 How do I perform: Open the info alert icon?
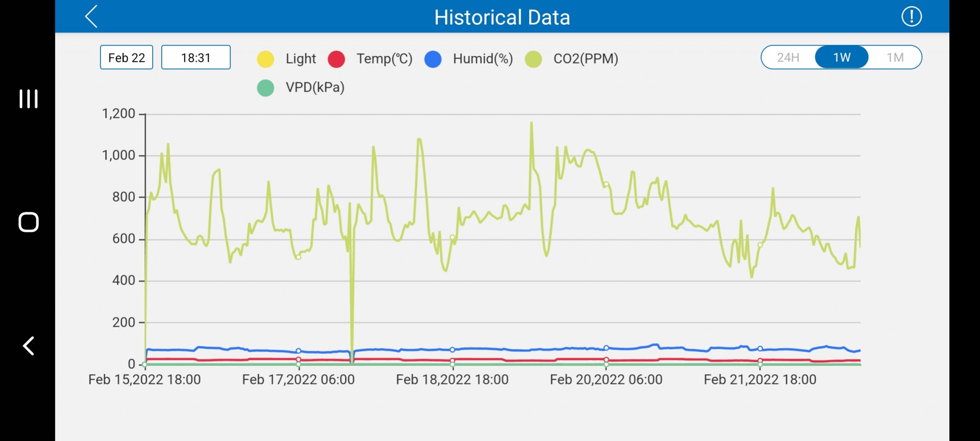[x=911, y=17]
